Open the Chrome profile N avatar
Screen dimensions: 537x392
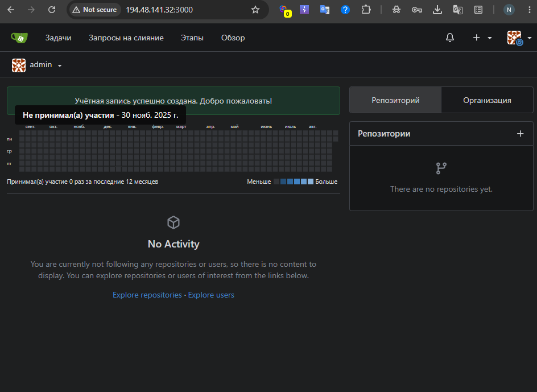pyautogui.click(x=509, y=10)
